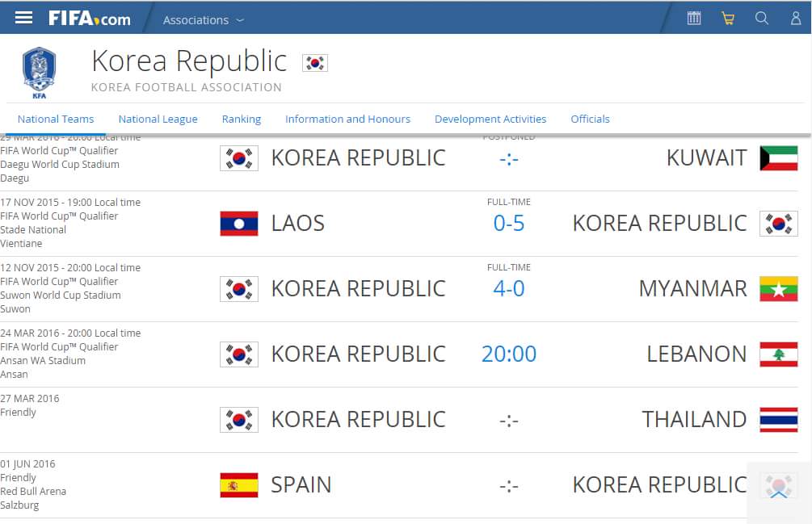This screenshot has width=812, height=524.
Task: Click the Kuwait flag
Action: tap(779, 158)
